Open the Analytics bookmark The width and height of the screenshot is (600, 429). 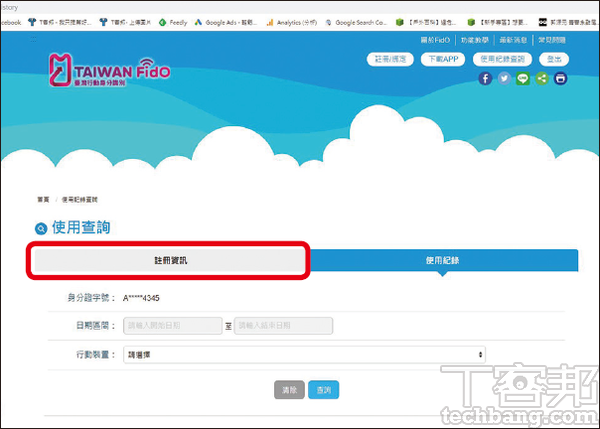[x=292, y=23]
